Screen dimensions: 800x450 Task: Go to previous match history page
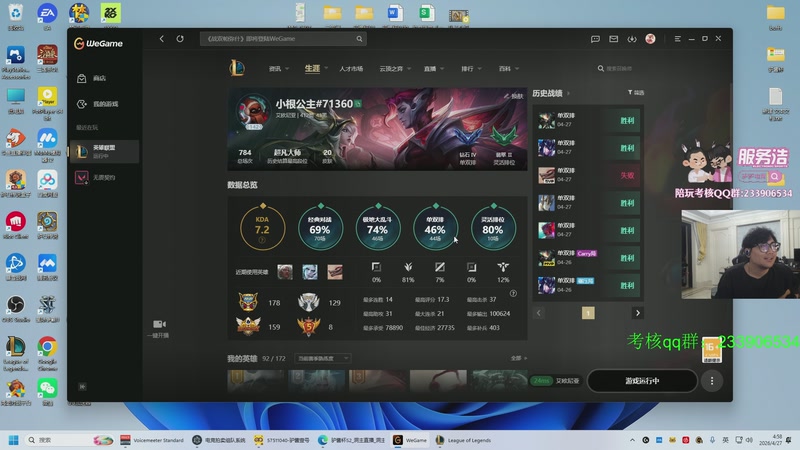(x=539, y=313)
